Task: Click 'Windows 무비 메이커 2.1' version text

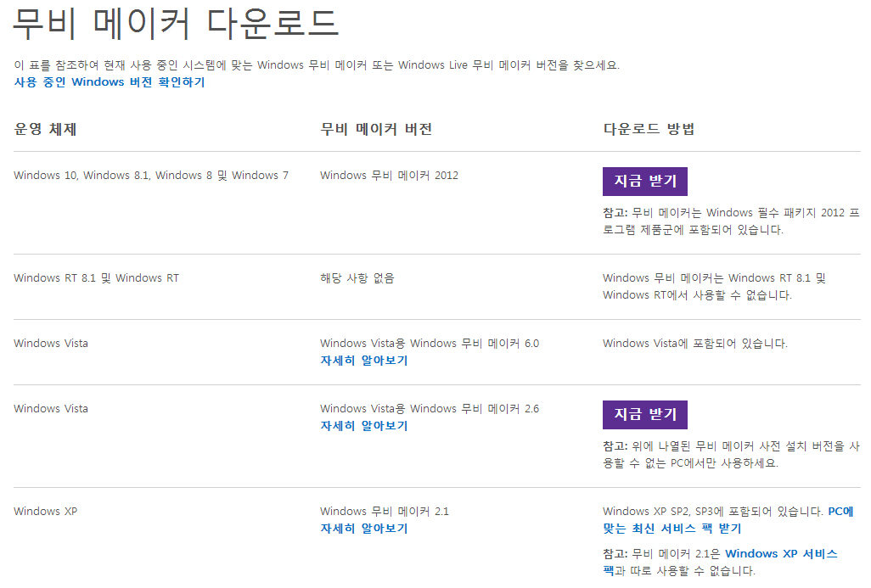Action: [385, 512]
